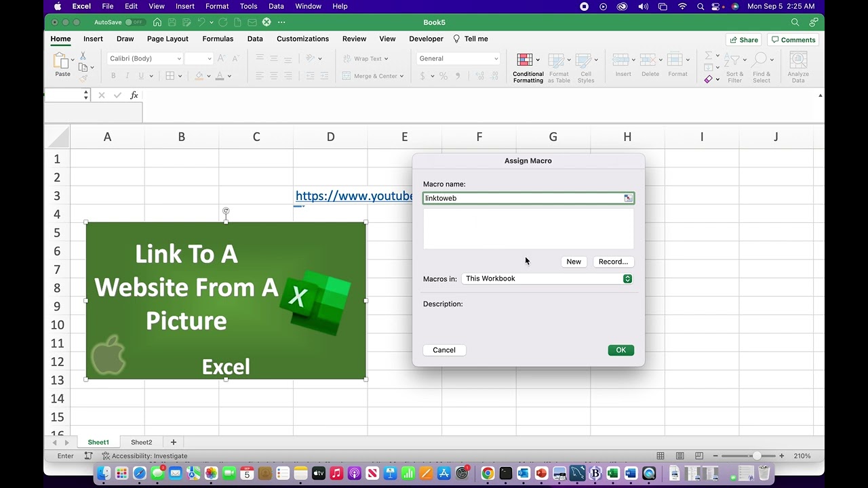Toggle Underline formatting
The width and height of the screenshot is (868, 488).
[140, 76]
